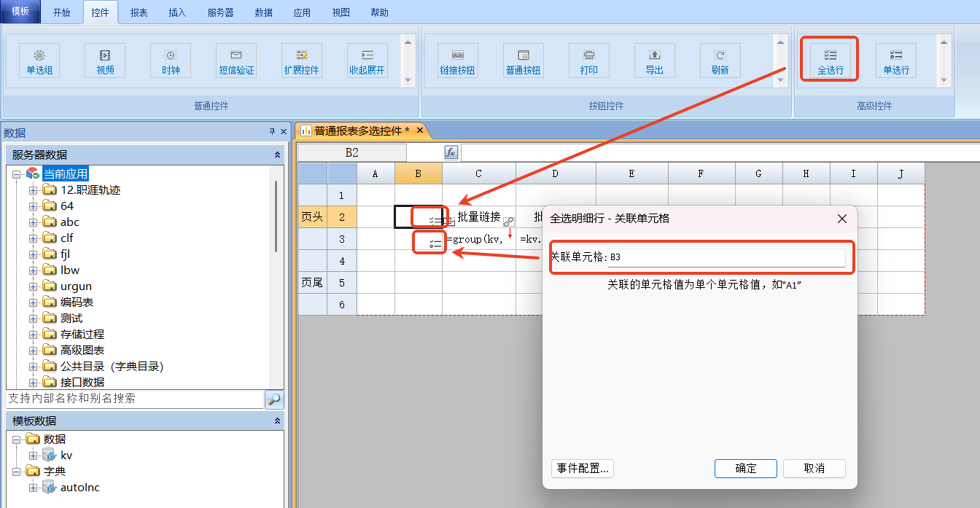Expand the 12.职涯轨迹 folder node
980x508 pixels.
pos(33,190)
